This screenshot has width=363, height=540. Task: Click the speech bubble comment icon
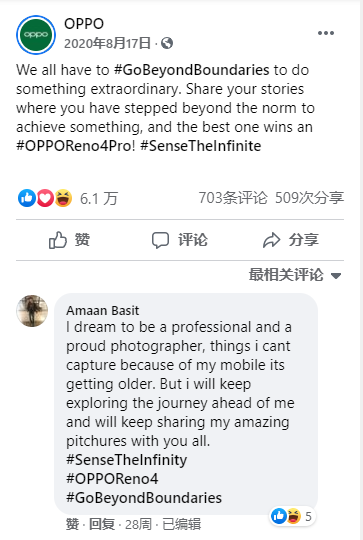pos(160,240)
